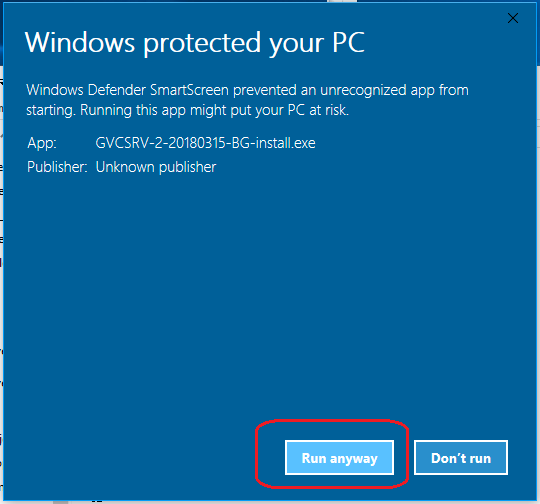540x504 pixels.
Task: Click the word 'Windows' in the heading
Action: coord(80,42)
